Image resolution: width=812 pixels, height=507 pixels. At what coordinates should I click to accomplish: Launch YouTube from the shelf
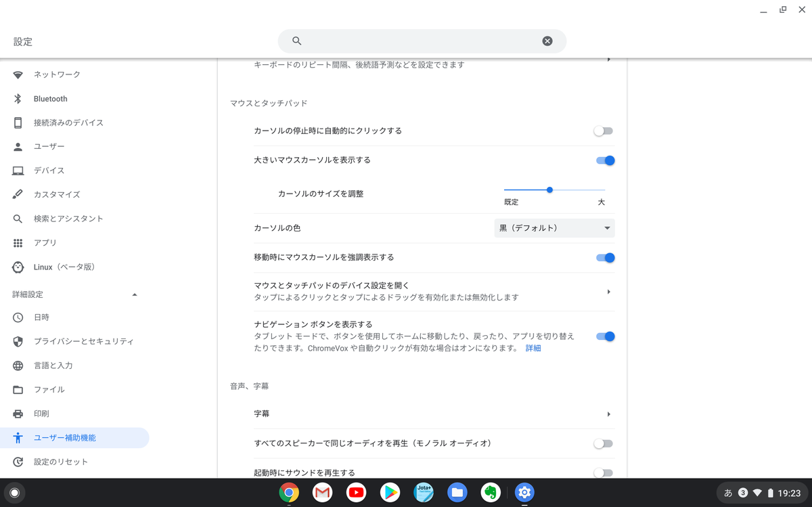[356, 492]
